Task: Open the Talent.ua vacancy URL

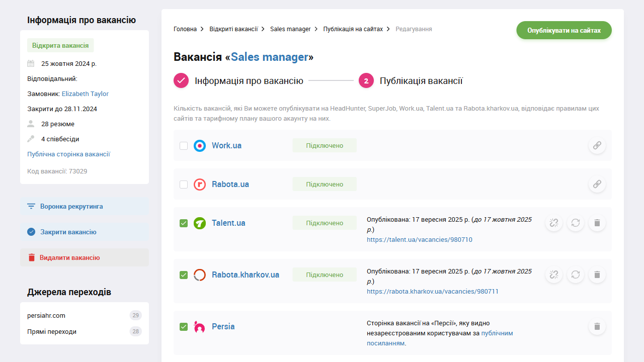Action: [419, 239]
